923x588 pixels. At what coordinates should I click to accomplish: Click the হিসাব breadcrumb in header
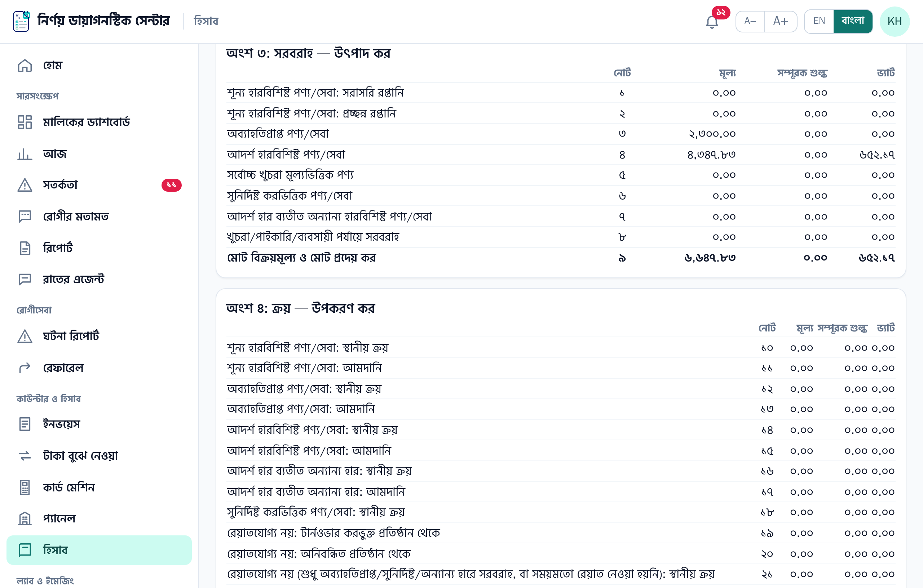[206, 21]
